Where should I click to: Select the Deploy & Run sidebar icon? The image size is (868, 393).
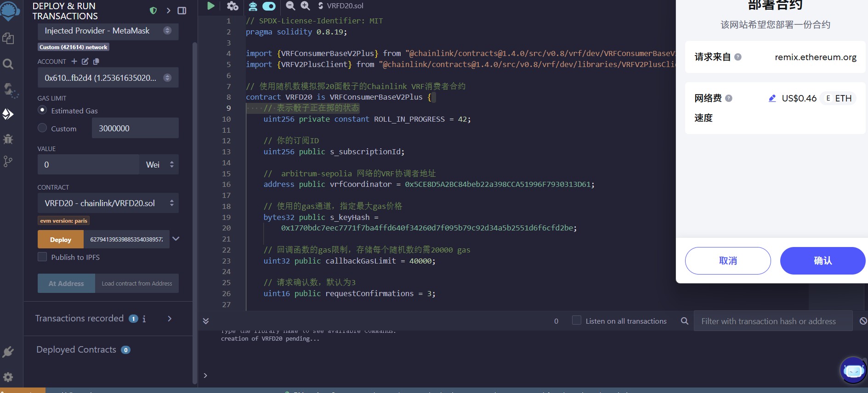(x=8, y=114)
